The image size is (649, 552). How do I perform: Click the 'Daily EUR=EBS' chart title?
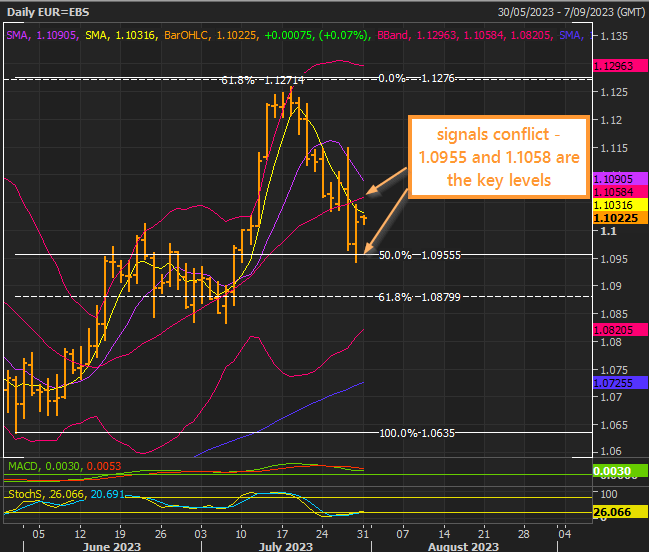pyautogui.click(x=48, y=12)
